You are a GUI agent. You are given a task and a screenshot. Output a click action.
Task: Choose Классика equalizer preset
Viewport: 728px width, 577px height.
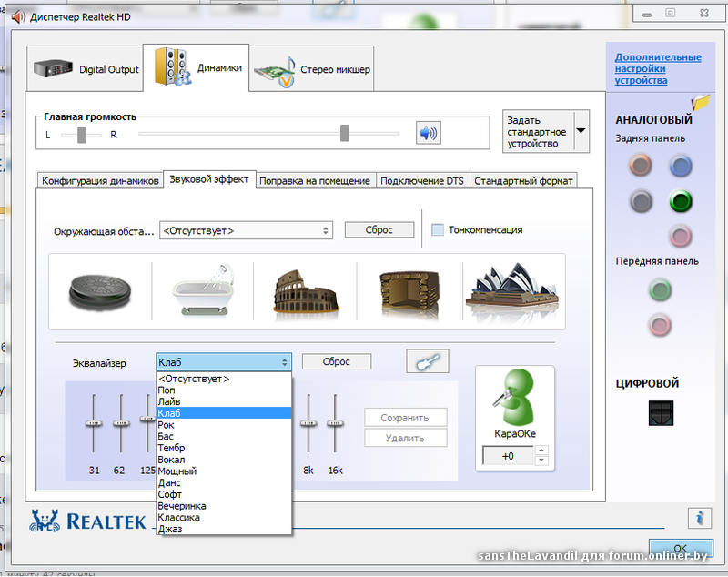[x=224, y=518]
